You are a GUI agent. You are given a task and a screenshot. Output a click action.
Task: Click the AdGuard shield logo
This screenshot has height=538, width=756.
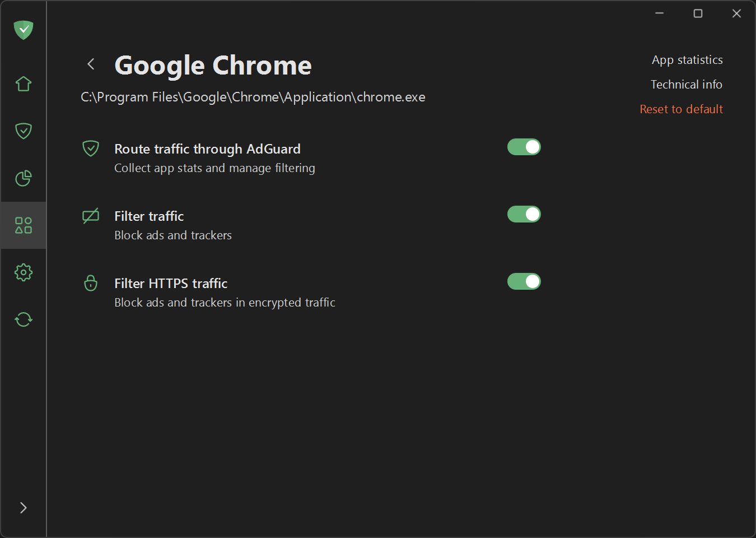tap(24, 30)
